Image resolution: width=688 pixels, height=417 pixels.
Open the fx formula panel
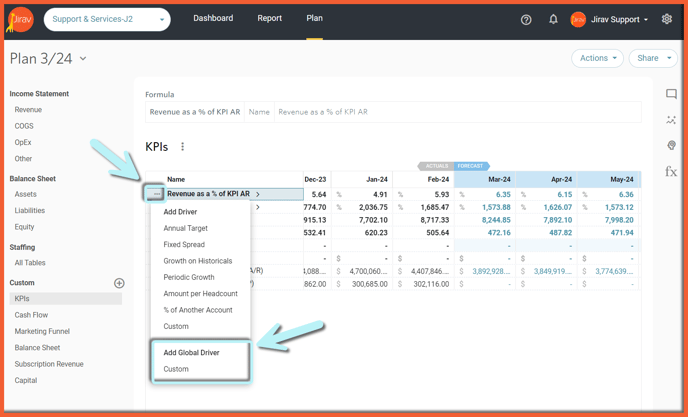tap(671, 171)
